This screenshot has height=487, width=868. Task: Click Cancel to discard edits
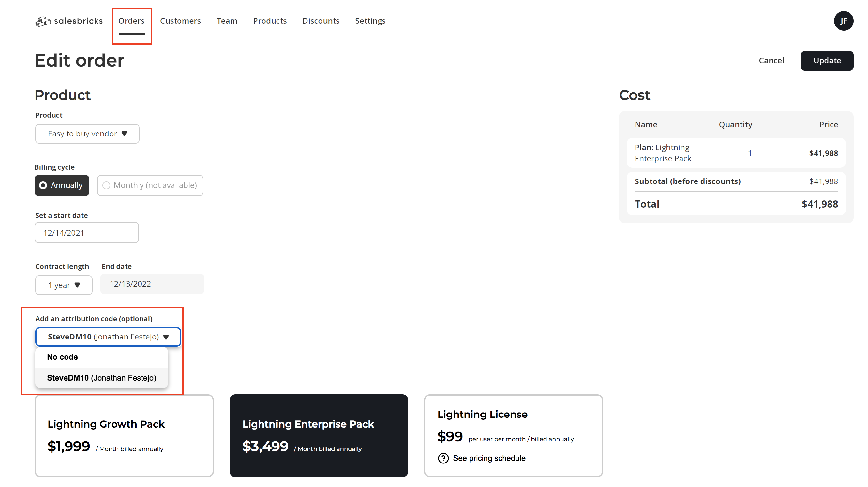[771, 61]
